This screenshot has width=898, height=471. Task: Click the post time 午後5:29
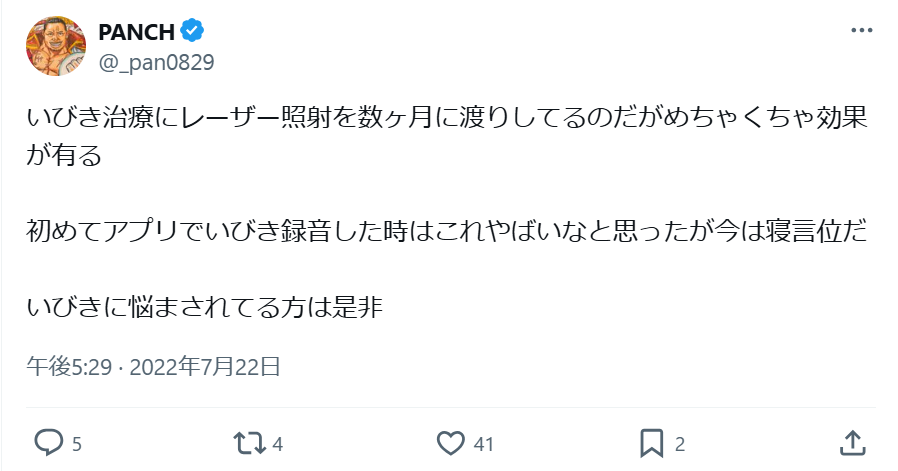click(x=69, y=367)
